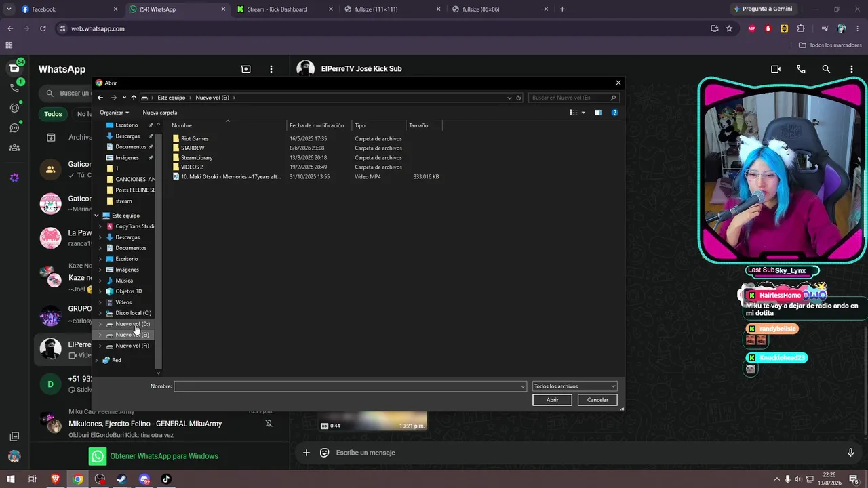Viewport: 868px width, 488px height.
Task: Select the SteamLibrary folder
Action: point(197,158)
